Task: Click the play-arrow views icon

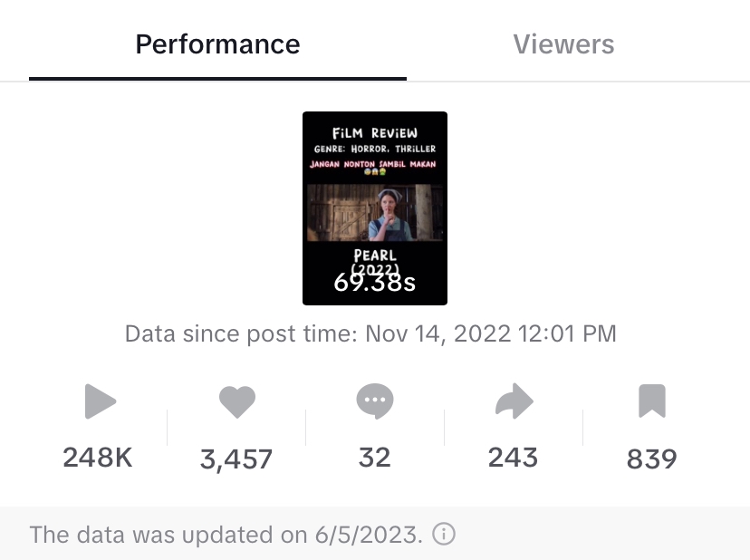Action: tap(101, 401)
